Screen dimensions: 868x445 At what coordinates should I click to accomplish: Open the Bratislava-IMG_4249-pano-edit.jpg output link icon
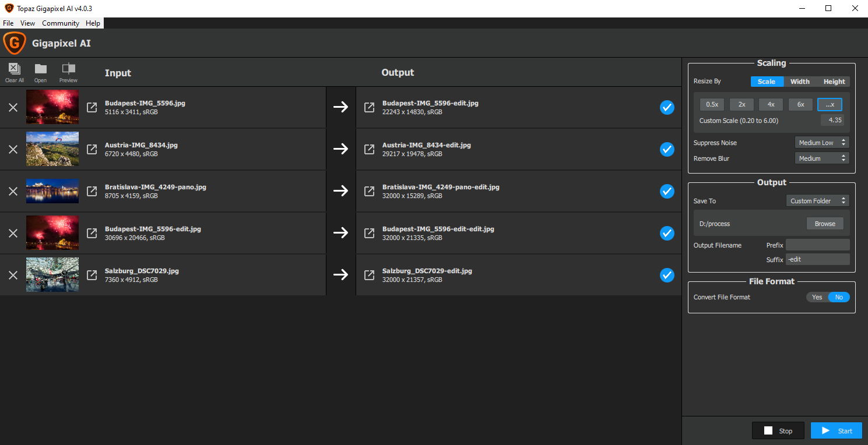coord(369,191)
